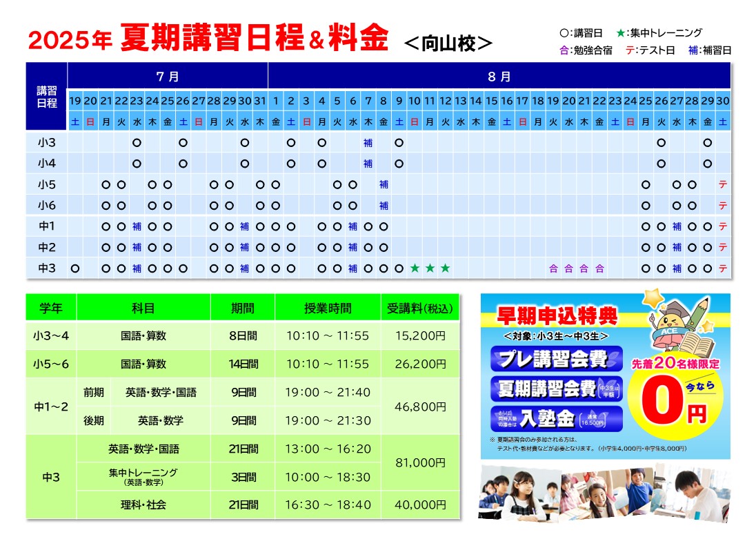
Task: Click the 夏期講習日程＆料金 title
Action: [254, 38]
